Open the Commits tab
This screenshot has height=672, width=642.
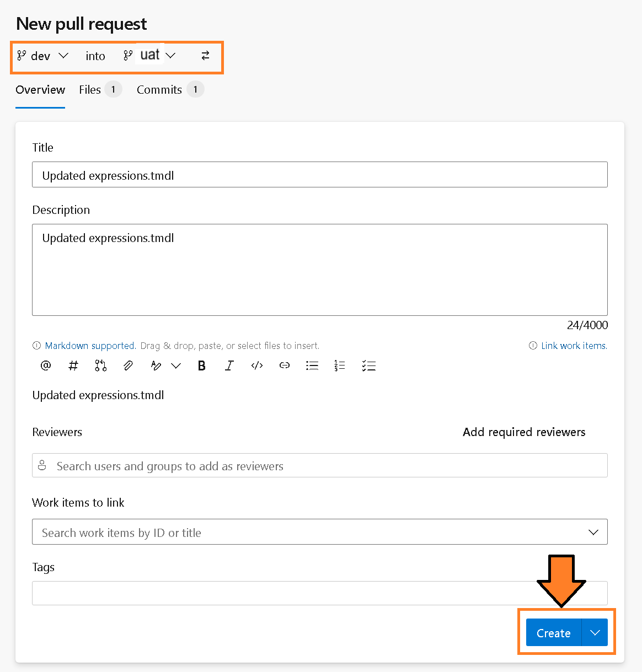tap(159, 89)
